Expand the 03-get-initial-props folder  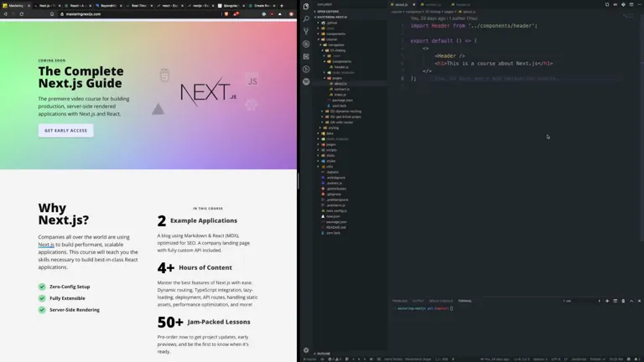click(345, 116)
